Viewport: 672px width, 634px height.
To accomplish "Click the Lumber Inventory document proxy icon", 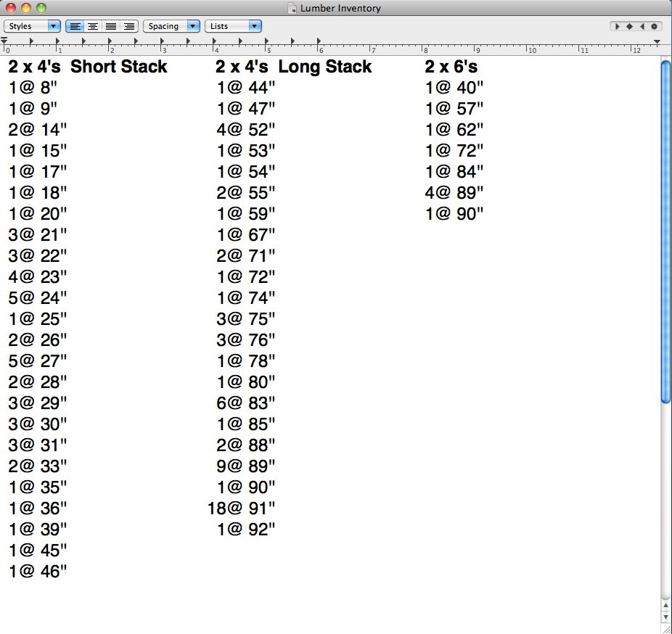I will tap(292, 8).
